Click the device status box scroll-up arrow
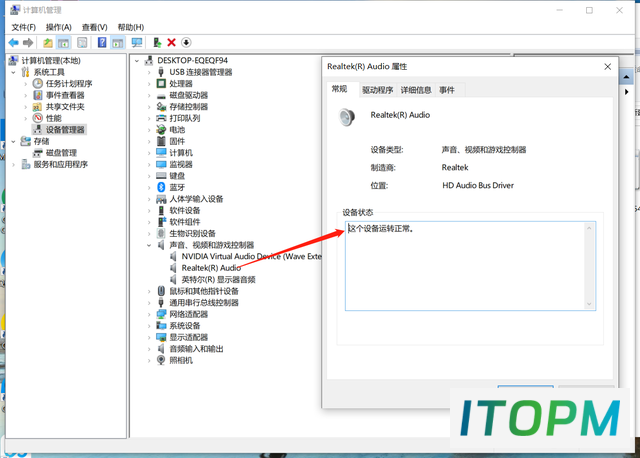The height and width of the screenshot is (458, 640). [589, 228]
